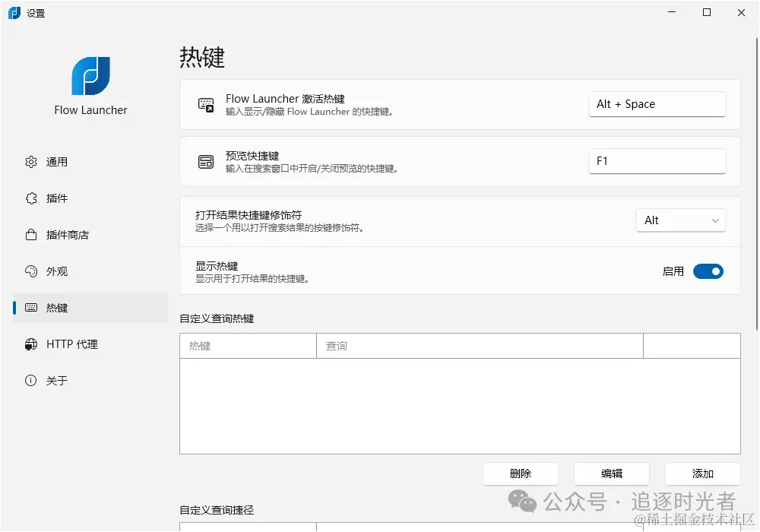The height and width of the screenshot is (532, 760).
Task: Click the keyboard icon for 激活热键 row
Action: click(206, 105)
